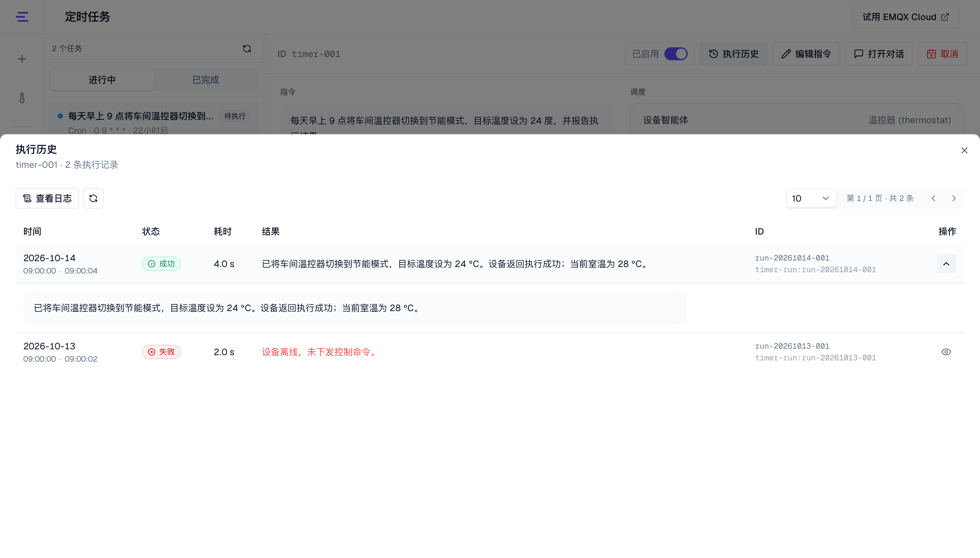
Task: Click the 执行历史 button in the header
Action: (x=734, y=54)
